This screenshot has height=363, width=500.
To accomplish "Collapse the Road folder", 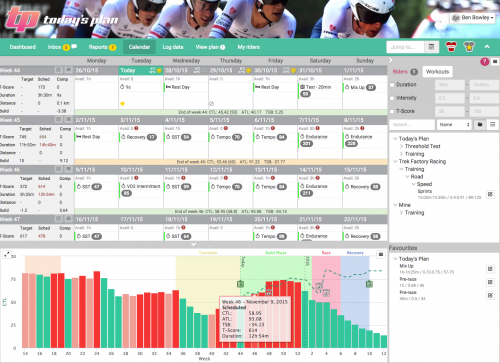I will pyautogui.click(x=407, y=177).
